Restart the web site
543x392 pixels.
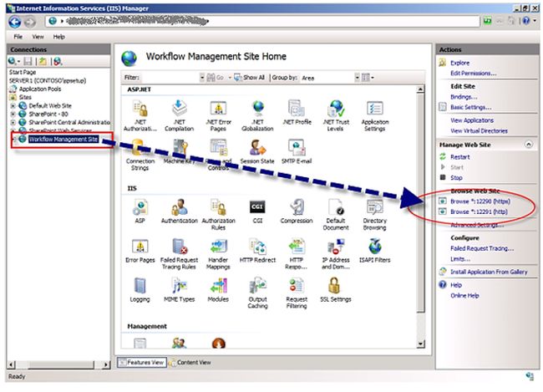[x=460, y=157]
